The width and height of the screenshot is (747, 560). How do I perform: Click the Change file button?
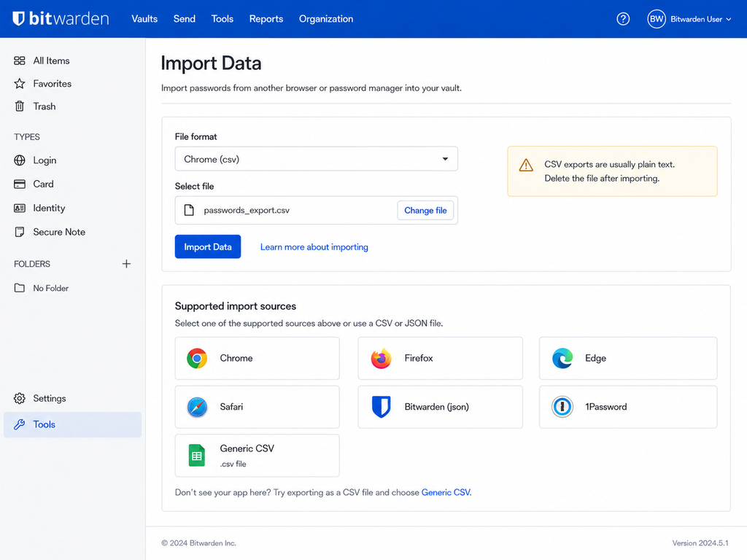[425, 211]
